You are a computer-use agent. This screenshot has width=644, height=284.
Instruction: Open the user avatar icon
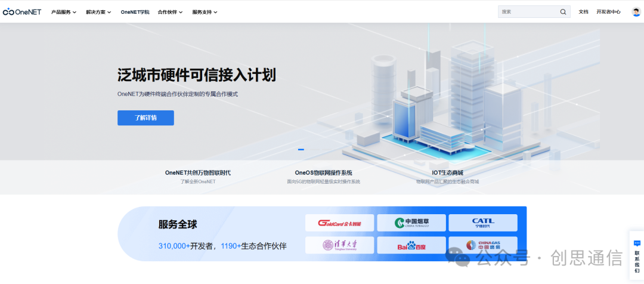(x=636, y=12)
